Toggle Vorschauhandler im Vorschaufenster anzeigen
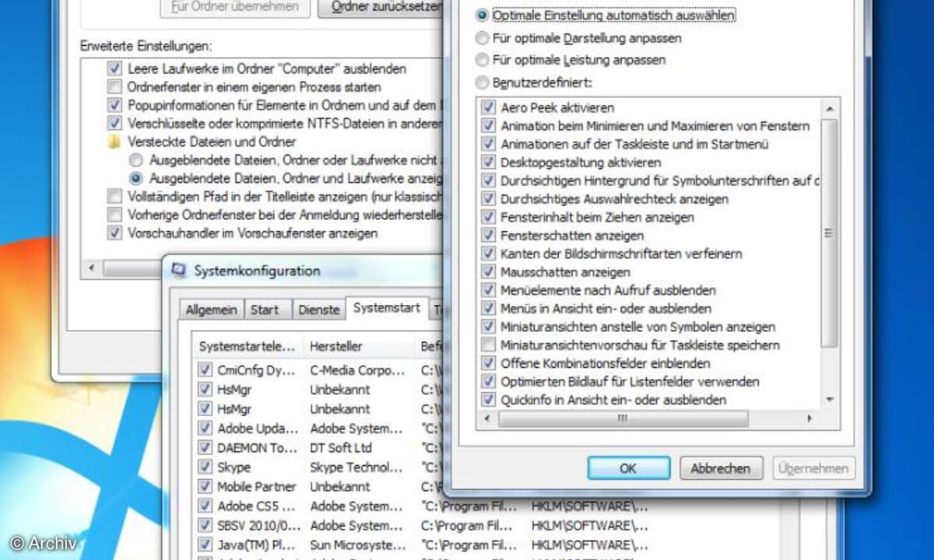 pyautogui.click(x=115, y=233)
